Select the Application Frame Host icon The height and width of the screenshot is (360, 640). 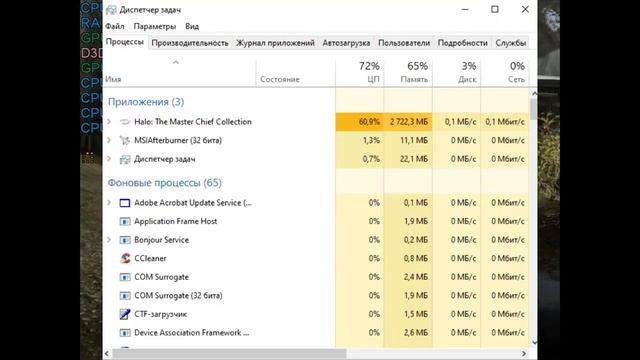tap(125, 221)
